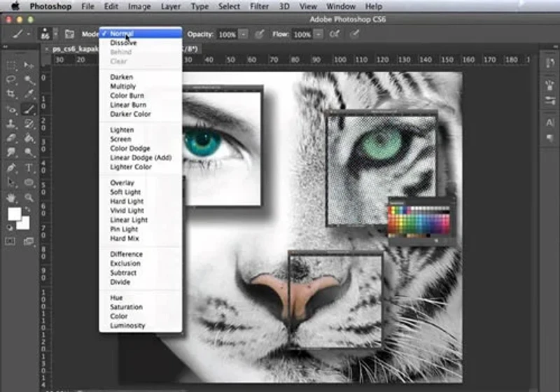This screenshot has height=392, width=560.
Task: Open Character panel 'A' icon in dock
Action: click(549, 122)
